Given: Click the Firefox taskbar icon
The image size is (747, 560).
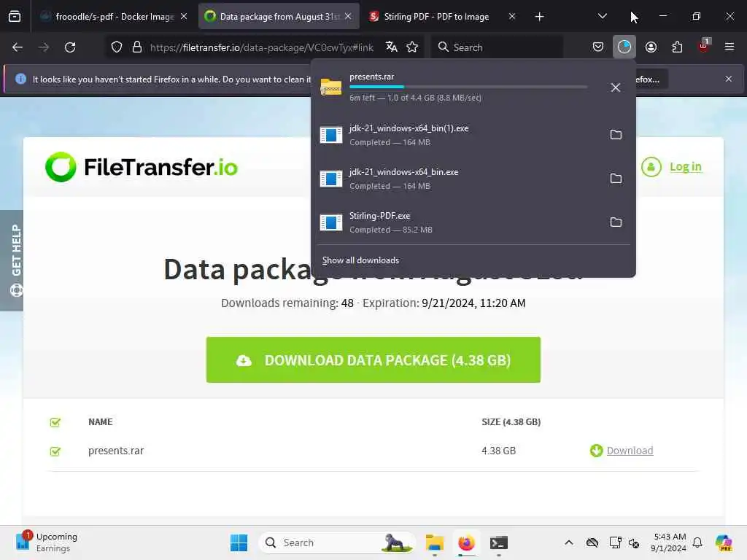Looking at the screenshot, I should click(466, 542).
